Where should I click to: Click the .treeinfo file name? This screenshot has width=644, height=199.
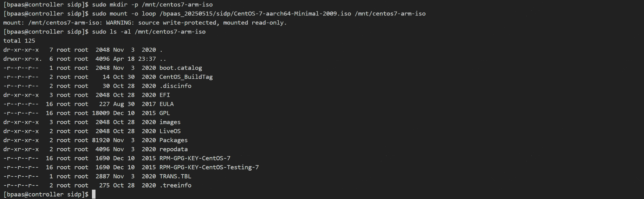tap(176, 185)
